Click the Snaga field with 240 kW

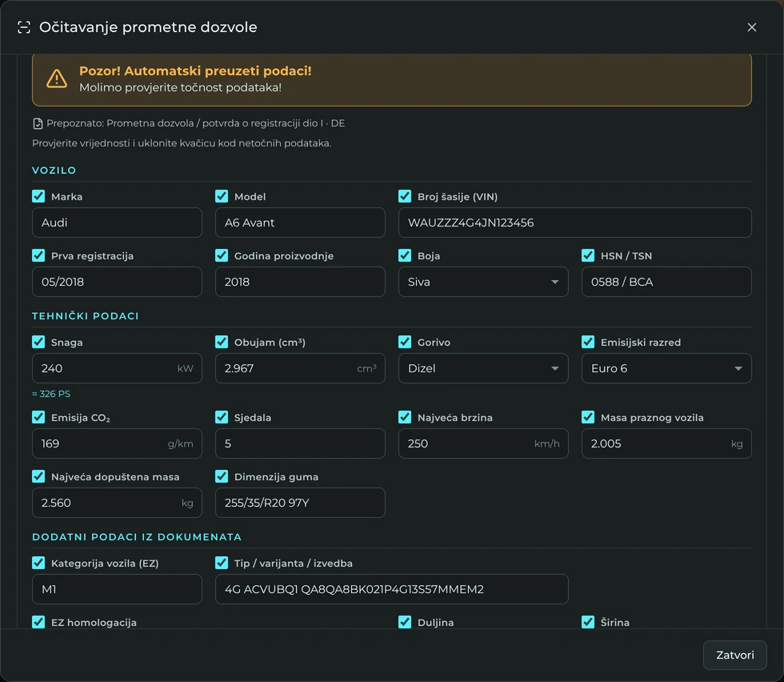coord(117,368)
